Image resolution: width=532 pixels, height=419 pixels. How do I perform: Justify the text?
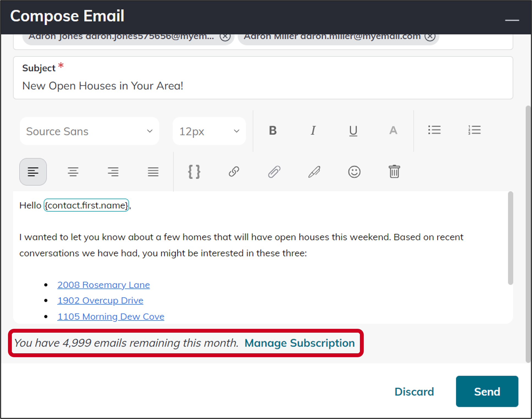click(x=153, y=172)
